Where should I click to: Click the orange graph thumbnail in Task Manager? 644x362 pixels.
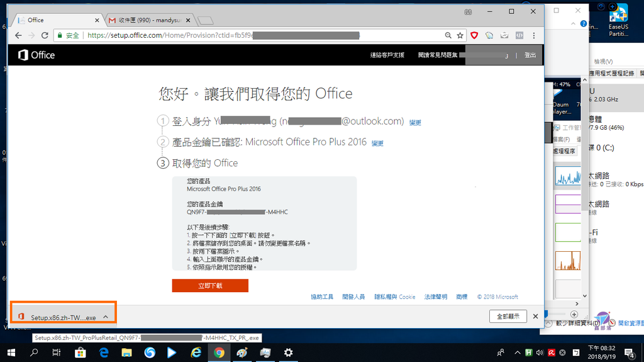click(x=568, y=261)
